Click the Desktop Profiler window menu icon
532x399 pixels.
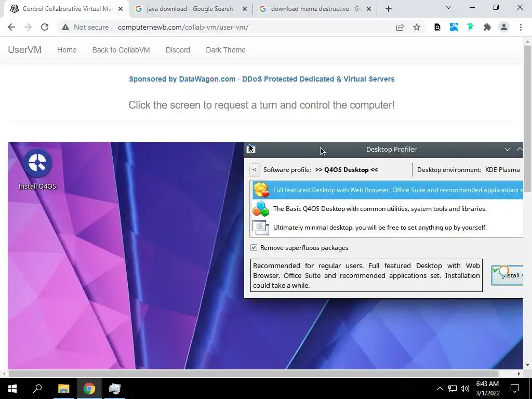coord(251,149)
